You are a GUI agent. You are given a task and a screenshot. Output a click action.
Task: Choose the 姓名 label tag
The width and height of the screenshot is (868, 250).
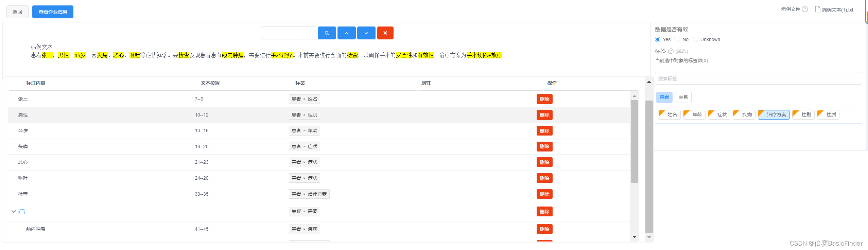[x=669, y=115]
